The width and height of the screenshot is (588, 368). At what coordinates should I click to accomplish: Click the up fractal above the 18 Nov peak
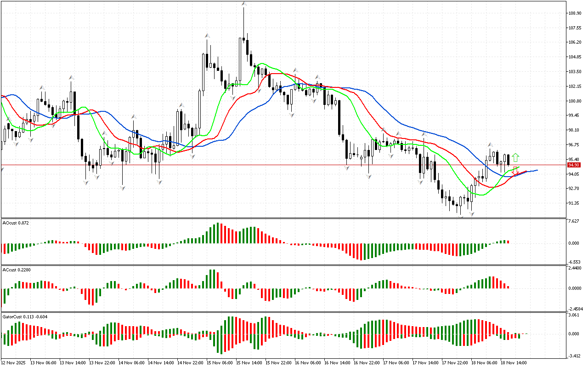[x=490, y=144]
